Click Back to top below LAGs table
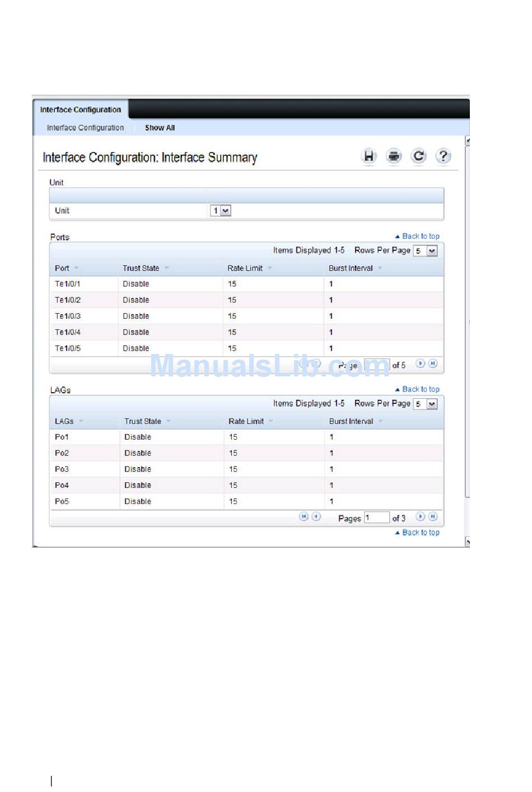The image size is (532, 792). click(x=417, y=532)
